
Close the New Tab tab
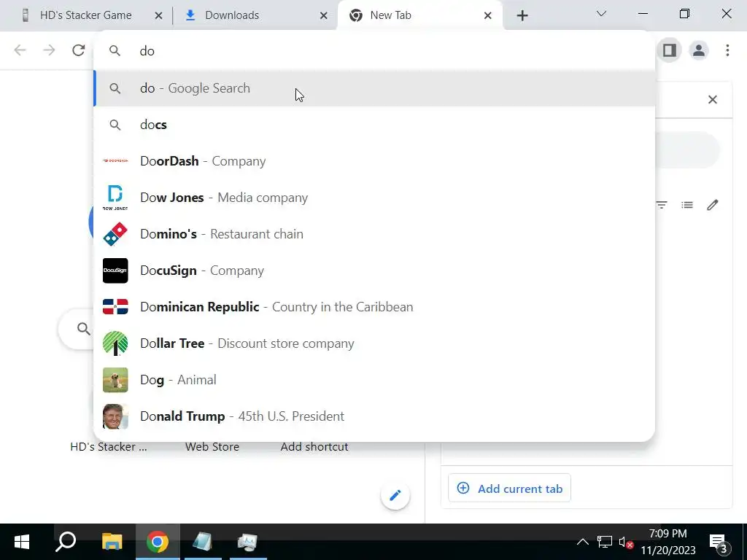click(x=488, y=16)
